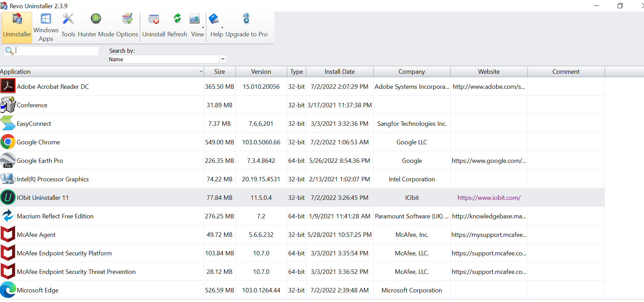The width and height of the screenshot is (644, 302).
Task: Select the McAfee Agent icon
Action: coord(8,234)
